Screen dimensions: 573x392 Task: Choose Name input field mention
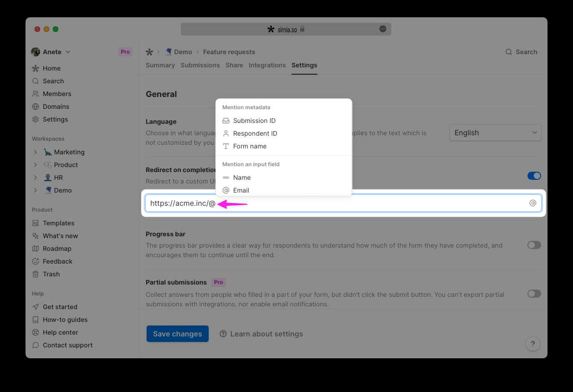[x=284, y=178]
